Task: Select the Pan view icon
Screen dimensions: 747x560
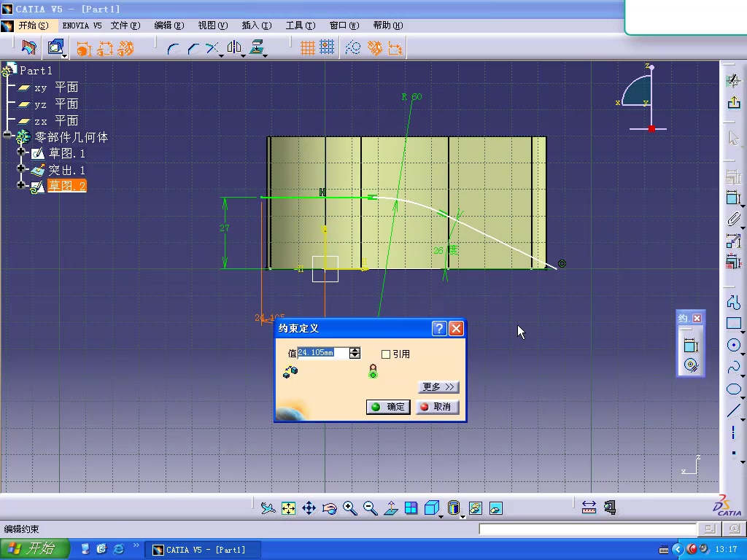Action: pos(309,508)
